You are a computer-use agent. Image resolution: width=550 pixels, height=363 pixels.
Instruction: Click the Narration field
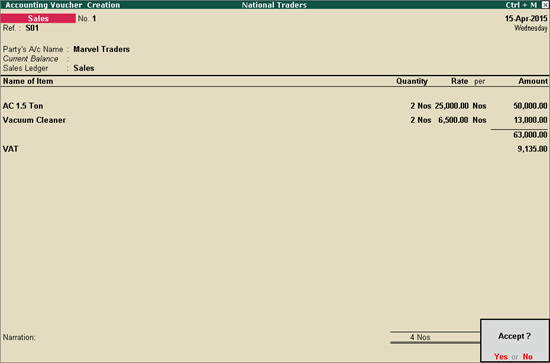tap(196, 337)
